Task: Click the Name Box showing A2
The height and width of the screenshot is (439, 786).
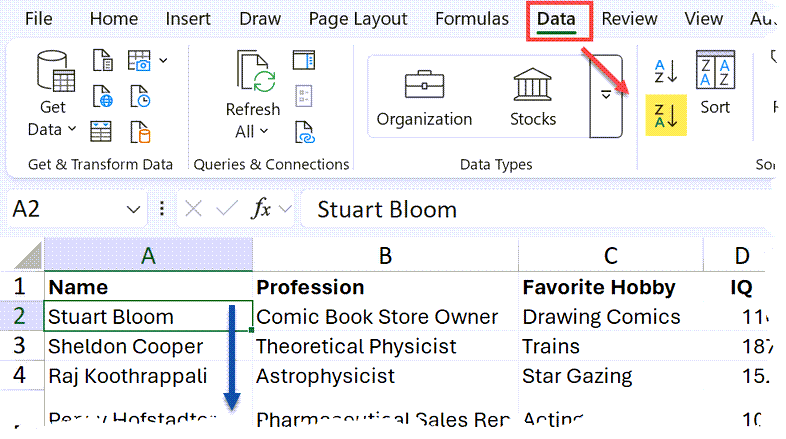Action: pos(65,209)
